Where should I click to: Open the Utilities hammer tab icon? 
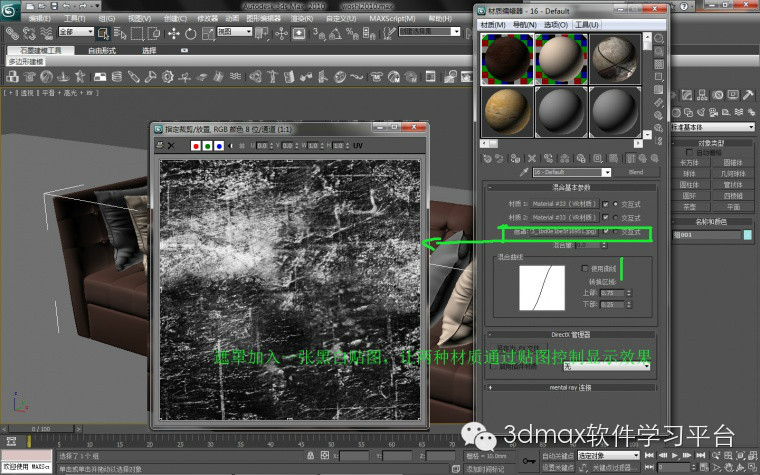pos(748,95)
